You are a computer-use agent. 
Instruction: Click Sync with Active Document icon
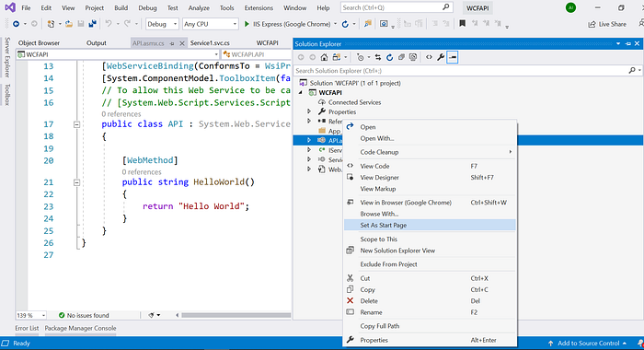point(377,57)
